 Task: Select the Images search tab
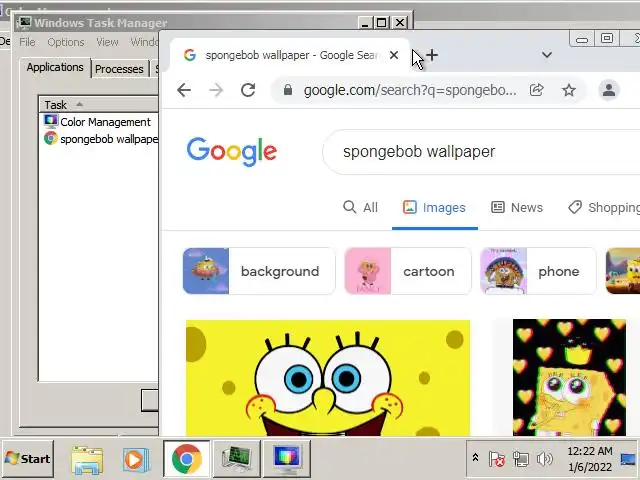(434, 207)
